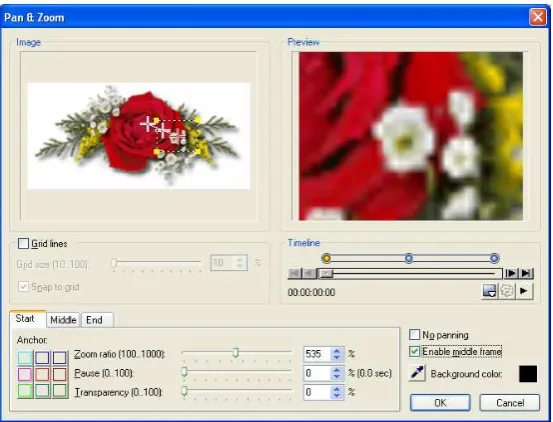Select the yellow start keyframe marker
553x422 pixels.
[327, 258]
